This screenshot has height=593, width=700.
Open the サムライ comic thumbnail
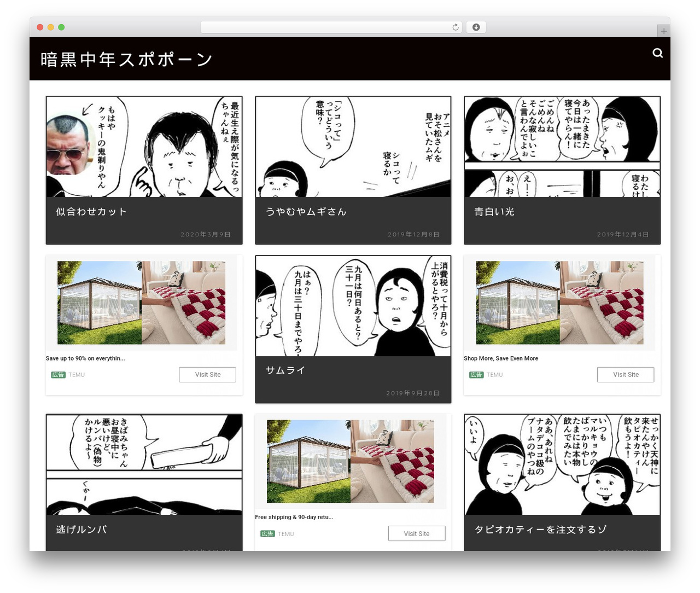tap(353, 306)
